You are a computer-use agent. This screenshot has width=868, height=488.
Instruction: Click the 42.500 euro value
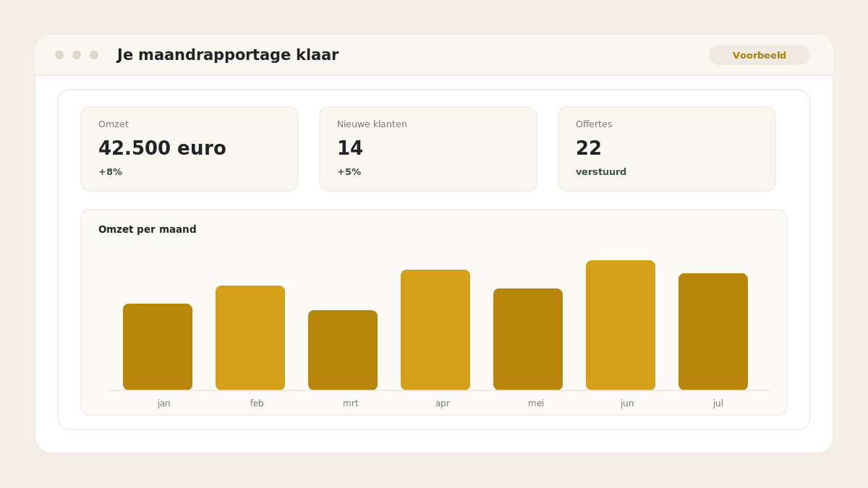(x=162, y=148)
